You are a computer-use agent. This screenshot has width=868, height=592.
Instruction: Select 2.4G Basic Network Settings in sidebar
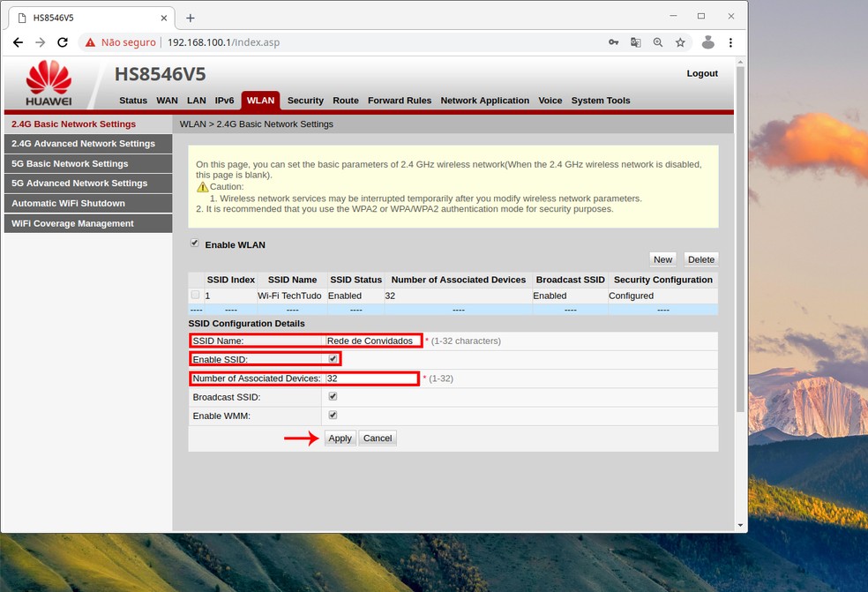pos(88,124)
